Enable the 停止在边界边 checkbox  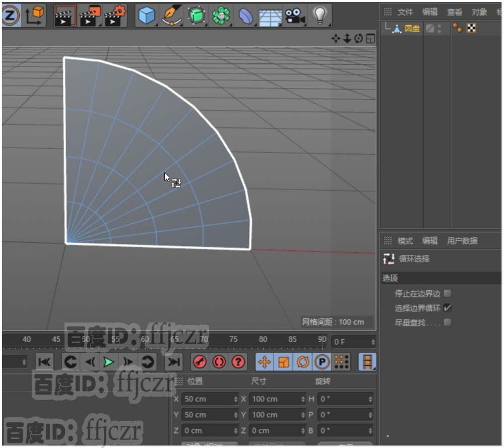point(448,293)
